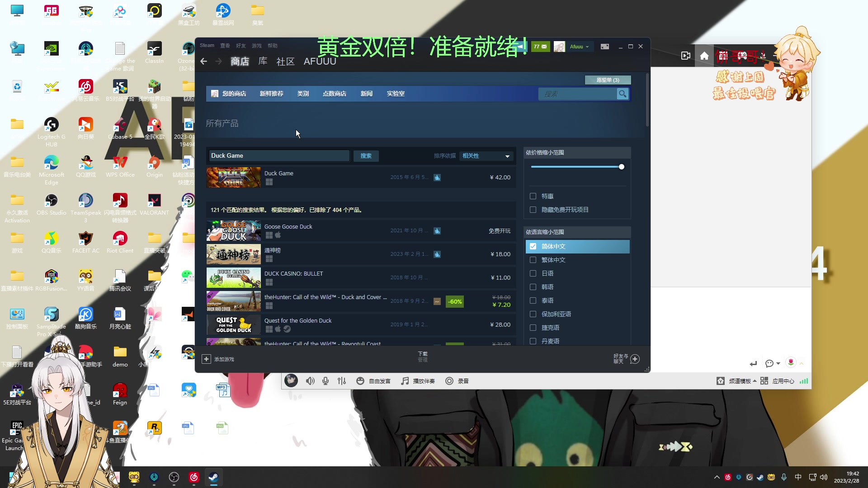Click the Steam icon in the taskbar

(x=213, y=477)
